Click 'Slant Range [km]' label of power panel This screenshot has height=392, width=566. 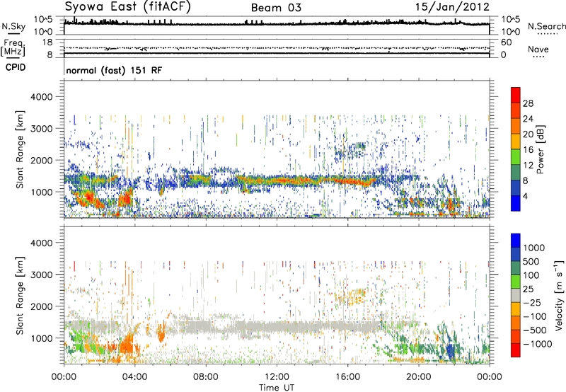tap(20, 149)
